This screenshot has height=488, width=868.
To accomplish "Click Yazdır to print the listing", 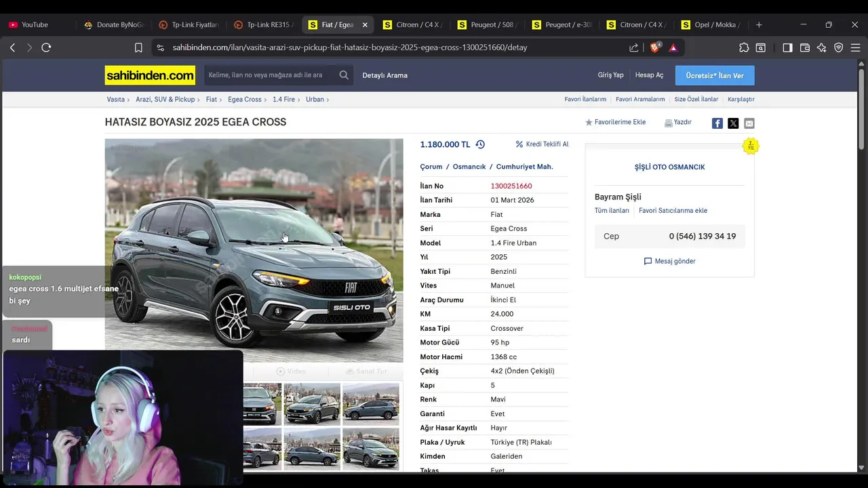I will [678, 123].
